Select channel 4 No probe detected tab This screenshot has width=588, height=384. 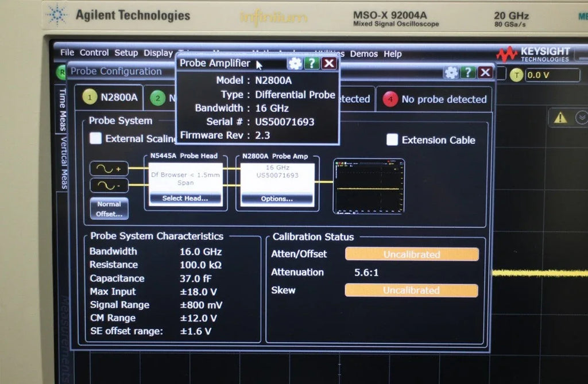434,99
